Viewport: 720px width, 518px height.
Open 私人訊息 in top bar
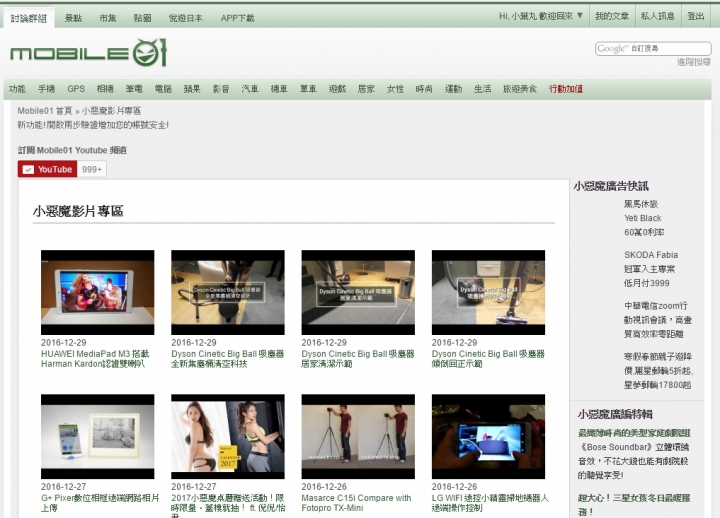(658, 16)
